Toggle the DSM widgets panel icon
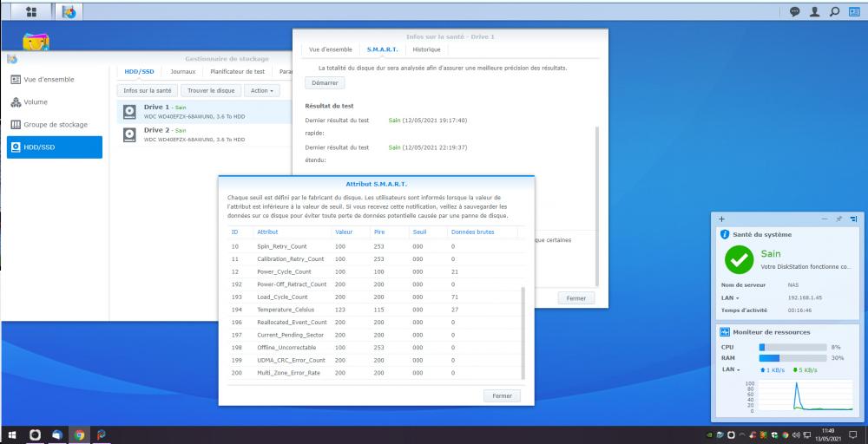 pyautogui.click(x=854, y=11)
